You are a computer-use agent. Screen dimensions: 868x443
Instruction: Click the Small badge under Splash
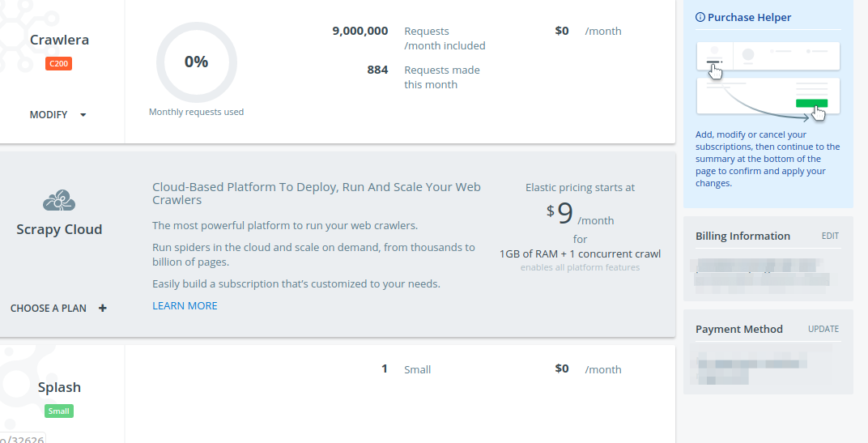coord(58,411)
